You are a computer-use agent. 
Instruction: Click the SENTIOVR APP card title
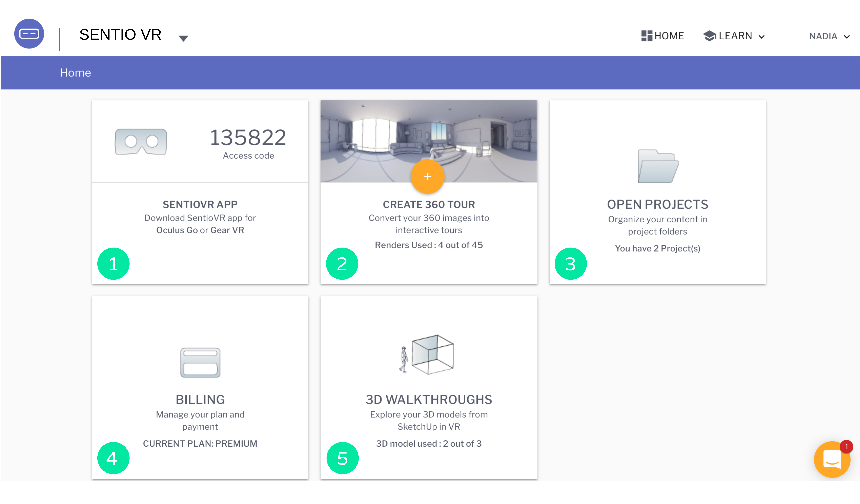click(x=200, y=204)
